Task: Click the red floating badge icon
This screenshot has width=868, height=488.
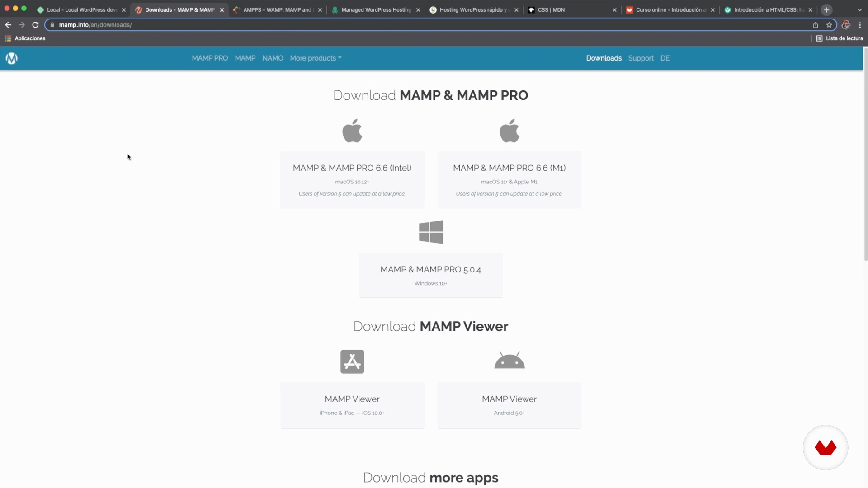Action: (x=825, y=447)
